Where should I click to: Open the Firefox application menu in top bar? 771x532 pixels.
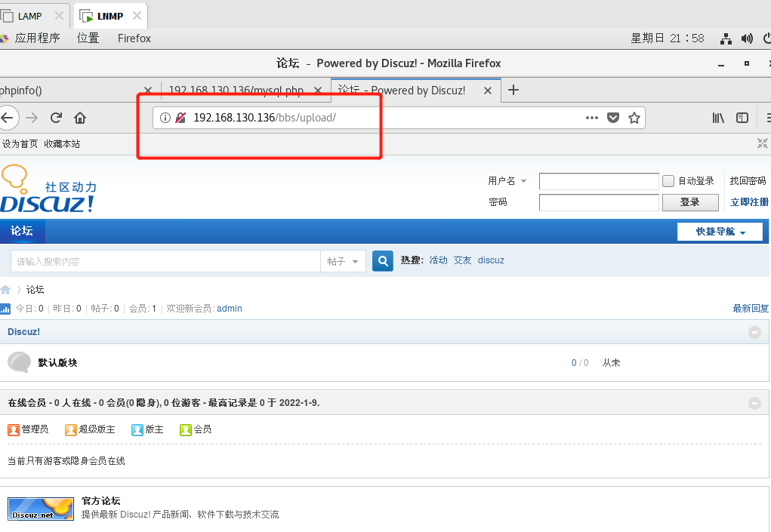click(x=134, y=38)
